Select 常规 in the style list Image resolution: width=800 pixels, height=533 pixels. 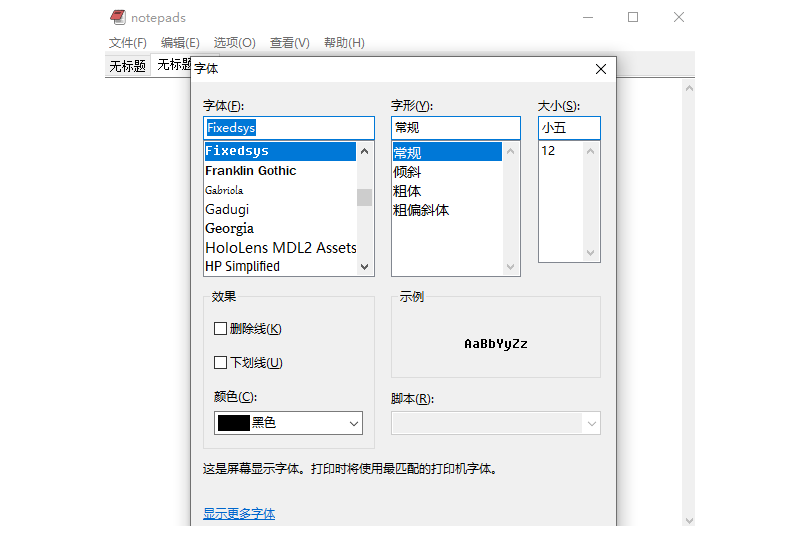click(x=447, y=152)
